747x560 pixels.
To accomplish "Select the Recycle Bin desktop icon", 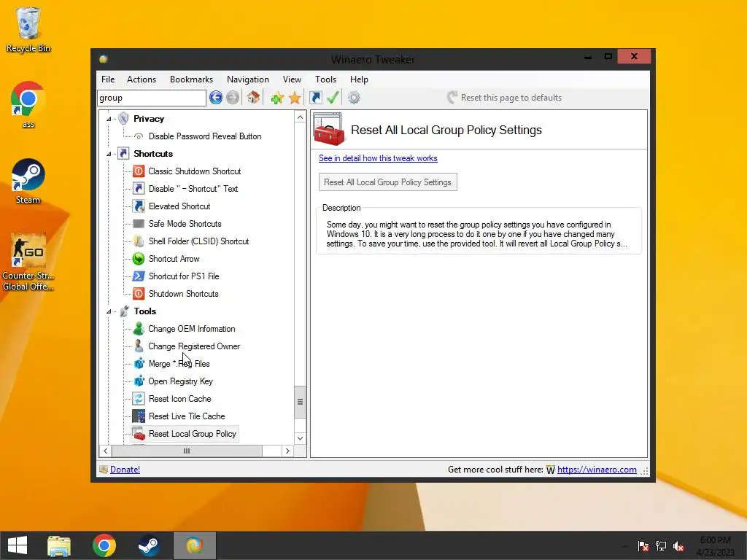I will point(28,29).
